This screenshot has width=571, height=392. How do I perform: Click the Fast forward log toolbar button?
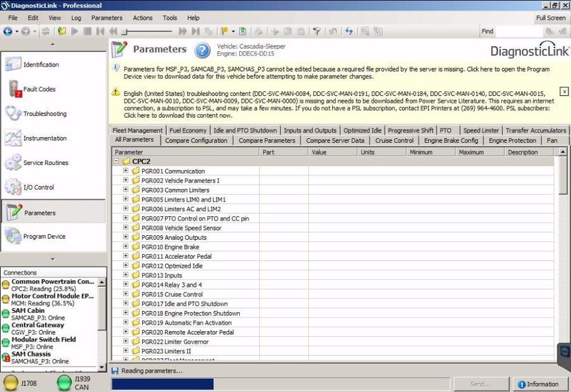tap(183, 32)
